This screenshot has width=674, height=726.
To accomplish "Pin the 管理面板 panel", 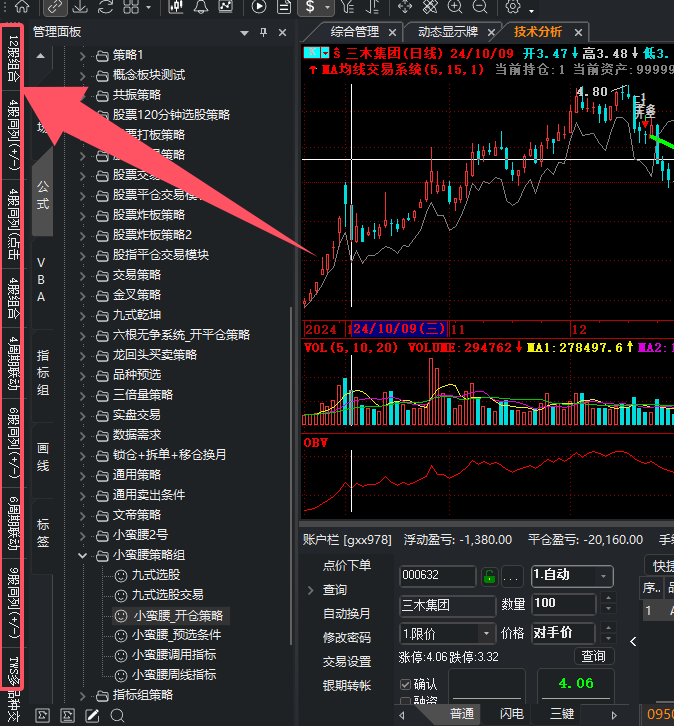I will click(263, 32).
